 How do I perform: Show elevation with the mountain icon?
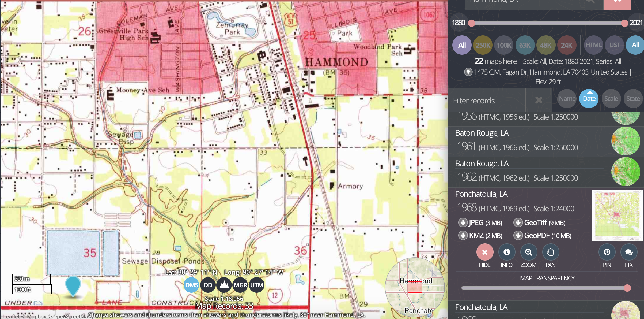(224, 285)
